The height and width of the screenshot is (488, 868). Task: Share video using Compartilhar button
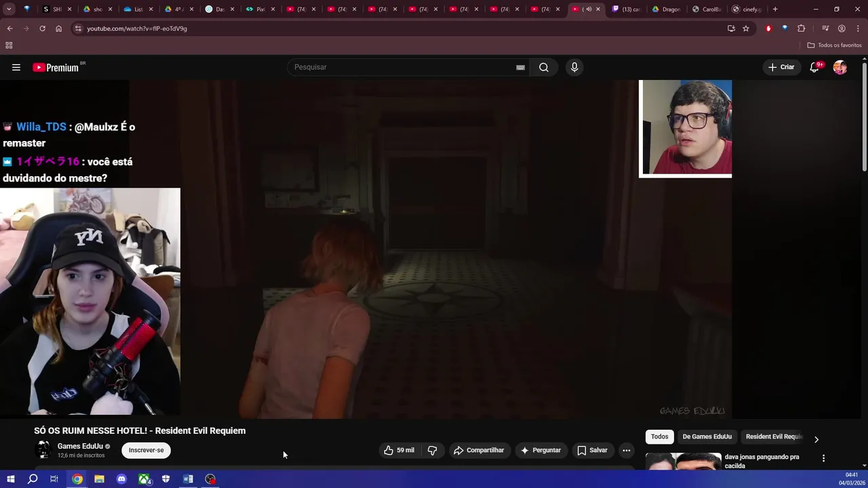click(479, 450)
